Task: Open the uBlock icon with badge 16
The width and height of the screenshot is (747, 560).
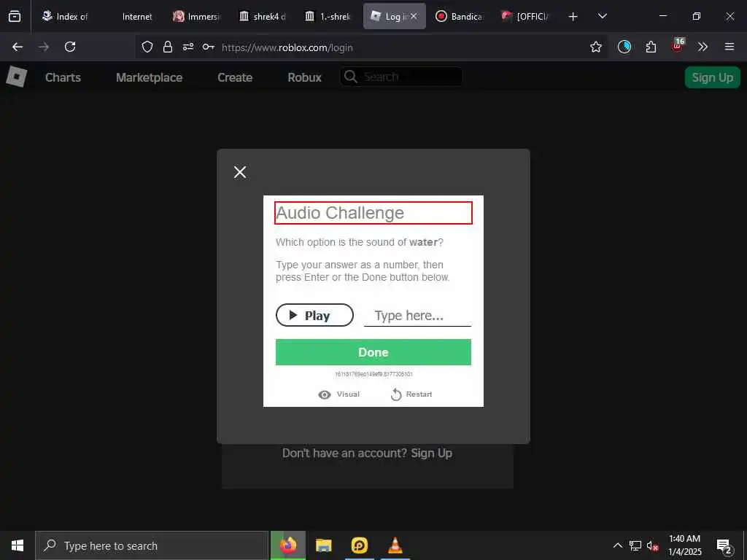Action: click(678, 45)
